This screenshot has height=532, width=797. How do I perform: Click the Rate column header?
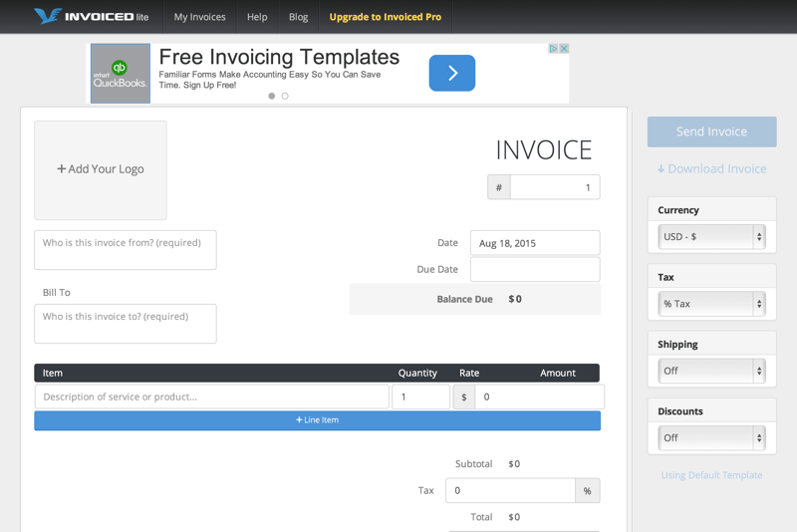tap(469, 373)
